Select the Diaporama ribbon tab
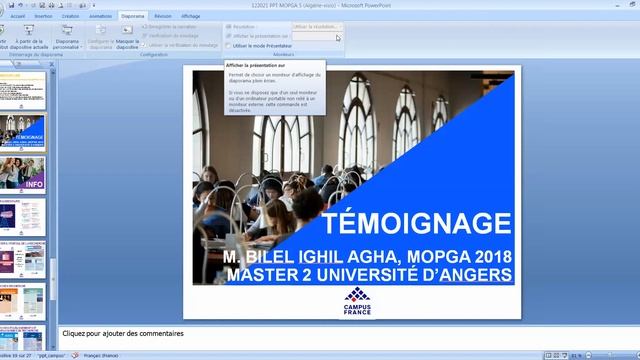The height and width of the screenshot is (360, 640). pos(133,16)
